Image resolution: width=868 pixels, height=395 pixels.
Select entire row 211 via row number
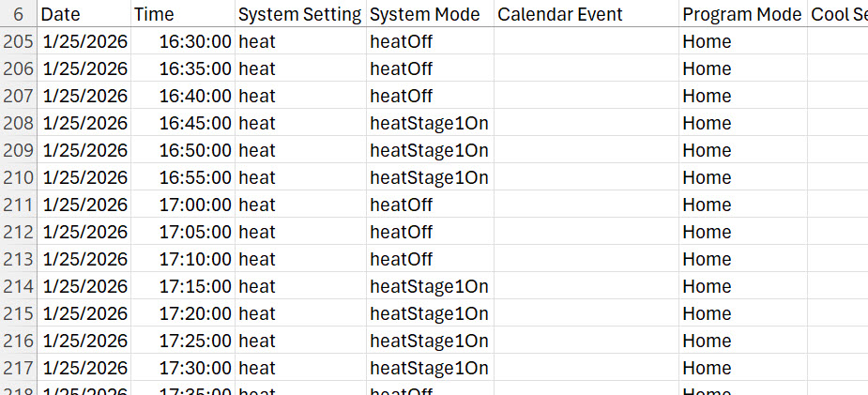pyautogui.click(x=19, y=205)
